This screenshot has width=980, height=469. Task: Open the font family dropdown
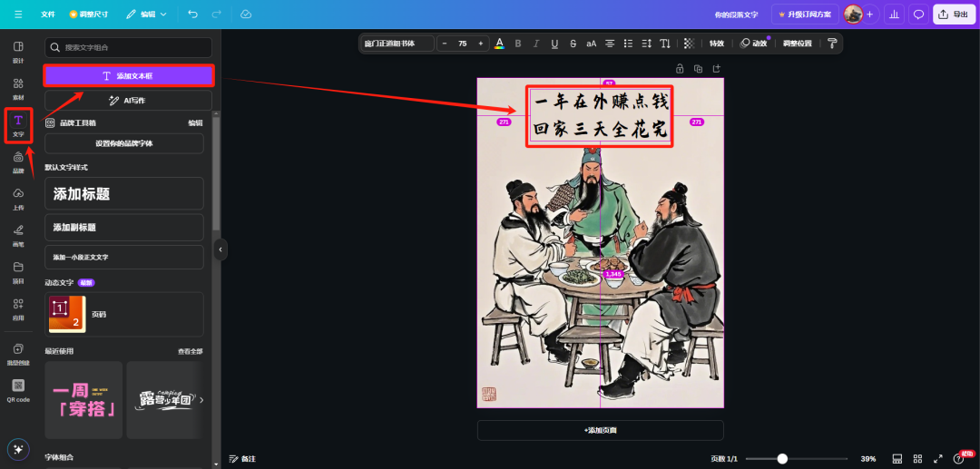click(x=396, y=44)
